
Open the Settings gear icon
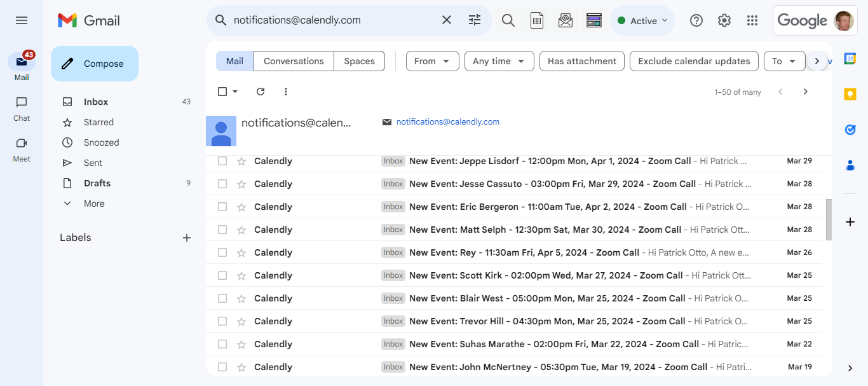click(x=724, y=20)
